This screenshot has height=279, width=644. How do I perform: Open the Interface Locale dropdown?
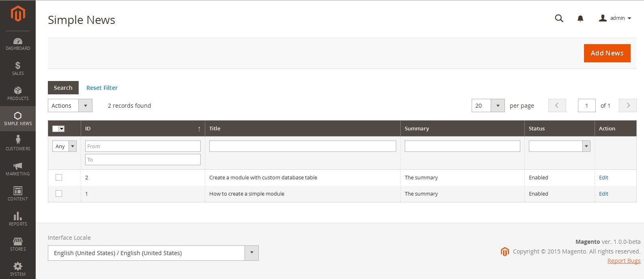pos(153,253)
